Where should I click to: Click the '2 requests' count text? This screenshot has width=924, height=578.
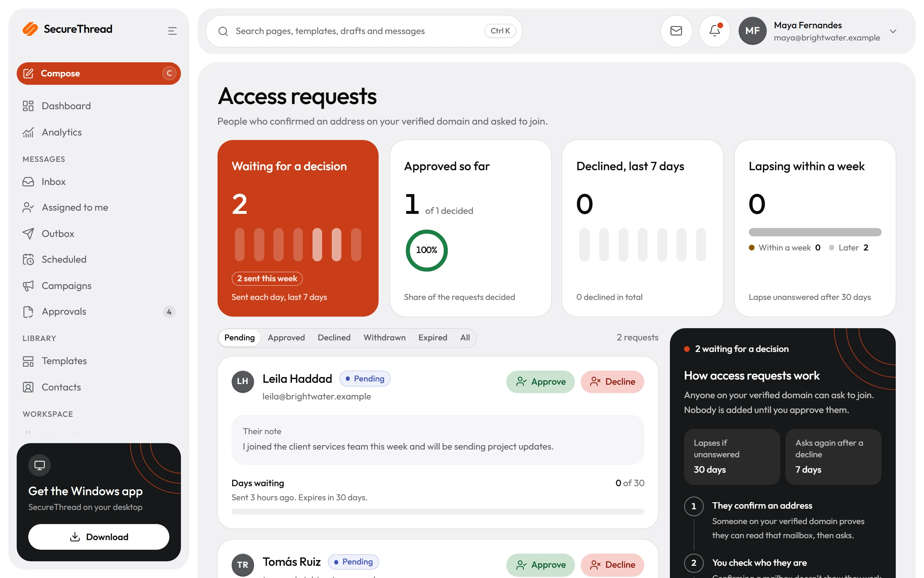(x=637, y=337)
